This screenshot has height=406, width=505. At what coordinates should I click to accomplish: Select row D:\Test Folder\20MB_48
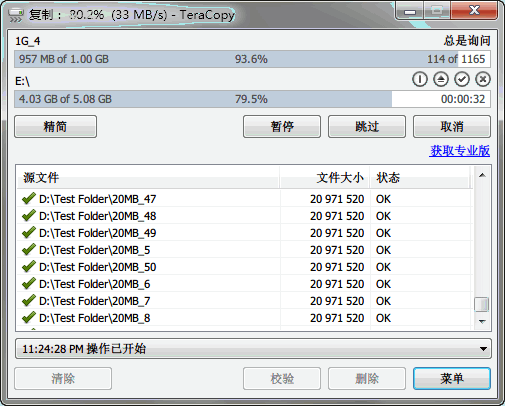tap(245, 216)
